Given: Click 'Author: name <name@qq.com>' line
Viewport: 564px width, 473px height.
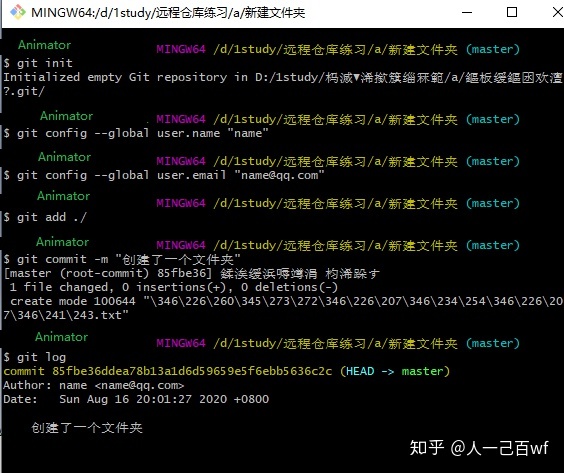Looking at the screenshot, I should 94,386.
